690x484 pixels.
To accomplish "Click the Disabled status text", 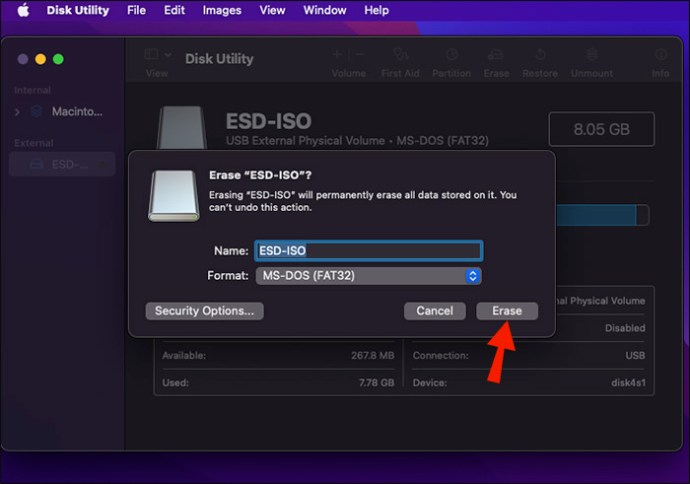I will point(625,328).
